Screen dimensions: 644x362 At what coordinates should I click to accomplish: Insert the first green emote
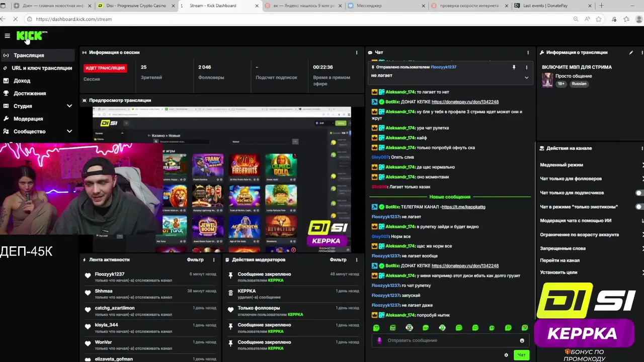point(376,328)
